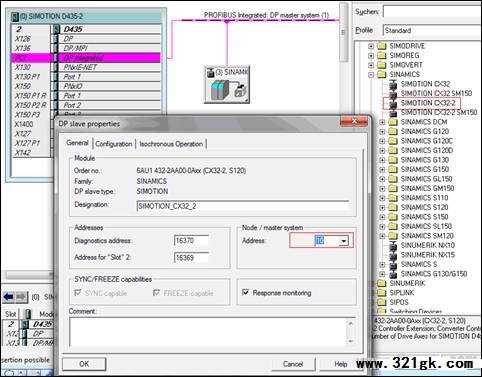Toggle the SYNC-capable checkbox
The width and height of the screenshot is (482, 377).
tap(78, 293)
